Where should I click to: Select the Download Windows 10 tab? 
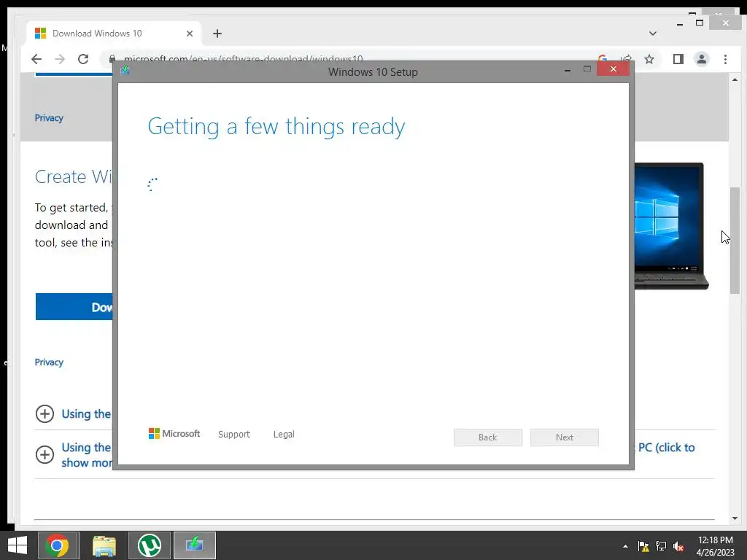113,34
